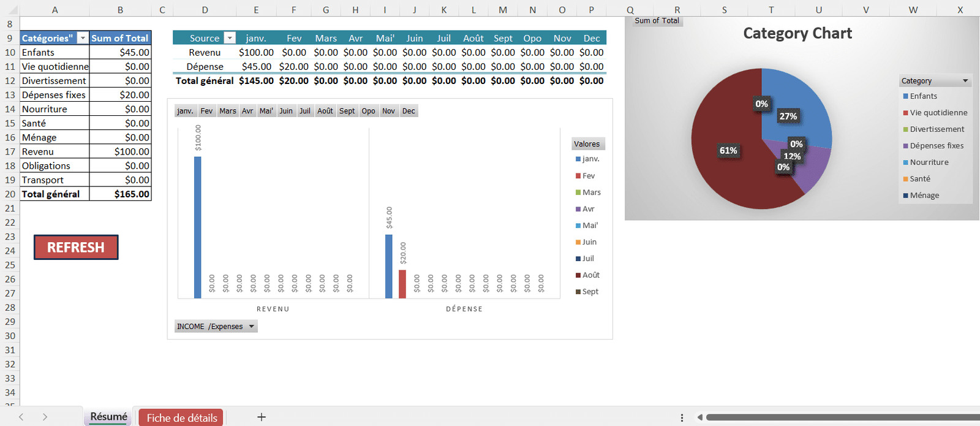Click the horizontal scrollbar thumb
Screen dimensions: 980x426
[x=843, y=417]
